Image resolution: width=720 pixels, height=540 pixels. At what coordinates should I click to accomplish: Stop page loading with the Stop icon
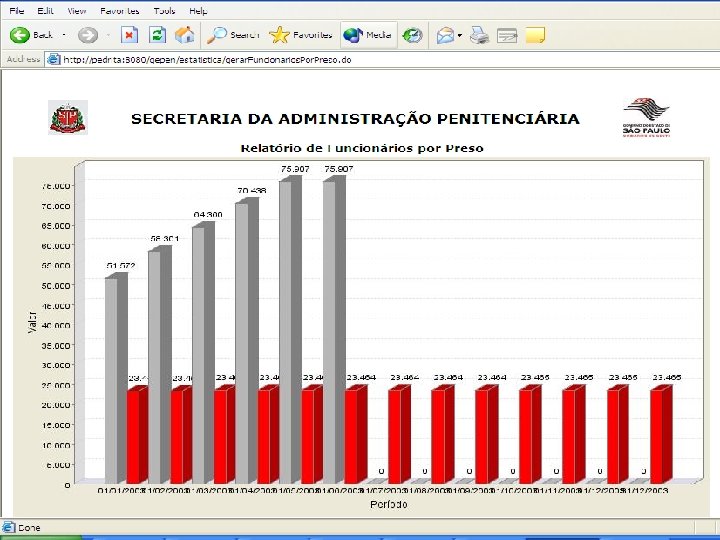coord(129,35)
